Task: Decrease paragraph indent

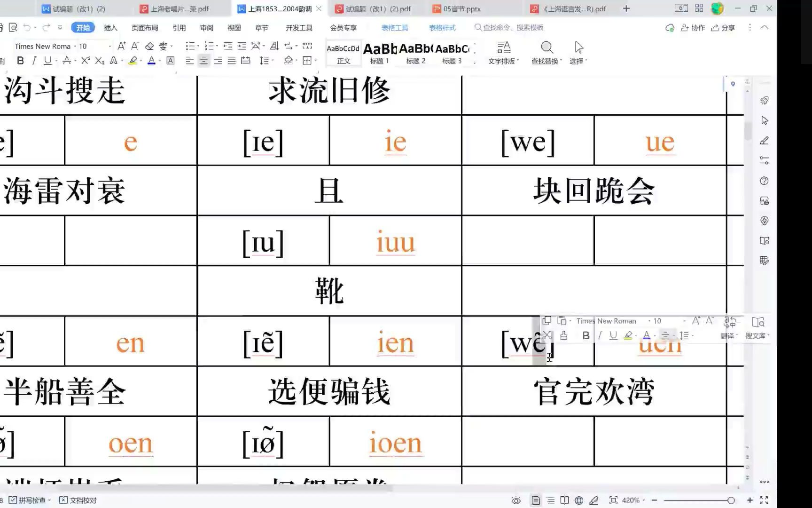Action: [228, 46]
